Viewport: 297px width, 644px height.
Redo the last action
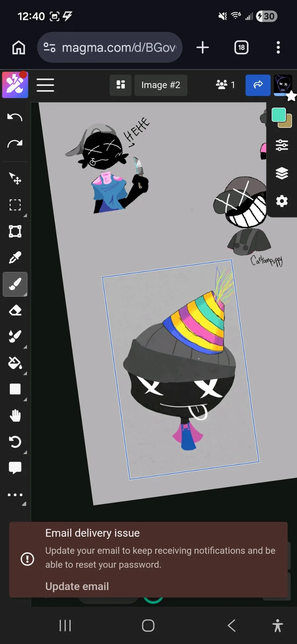tap(15, 143)
